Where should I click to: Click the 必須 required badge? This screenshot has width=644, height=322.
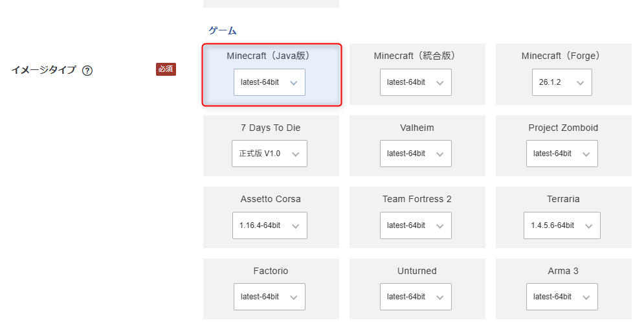(166, 69)
